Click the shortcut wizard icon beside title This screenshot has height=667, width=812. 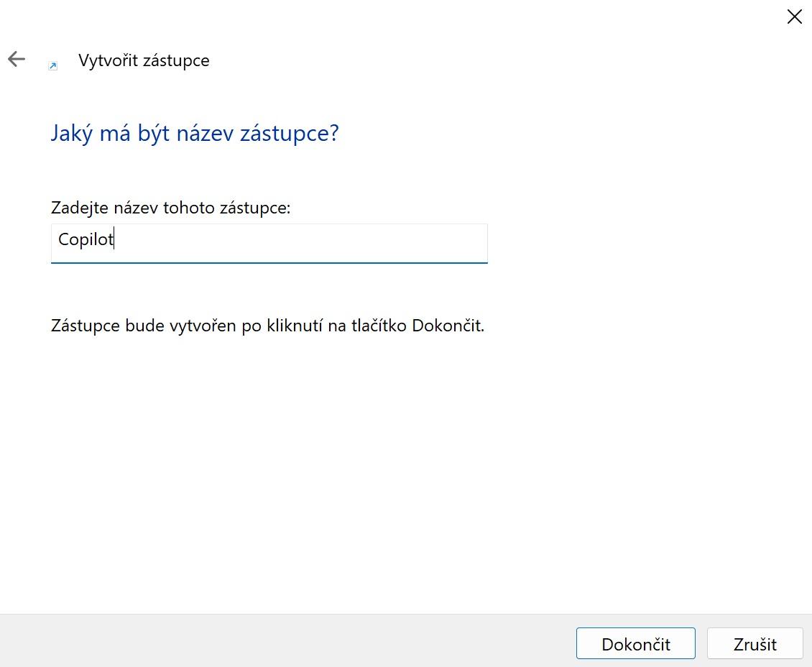point(53,66)
